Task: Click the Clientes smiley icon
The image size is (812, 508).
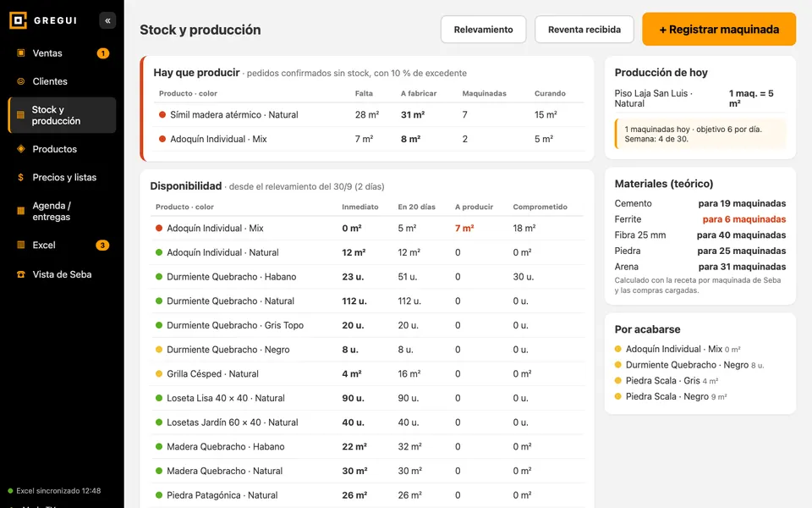Action: [20, 81]
